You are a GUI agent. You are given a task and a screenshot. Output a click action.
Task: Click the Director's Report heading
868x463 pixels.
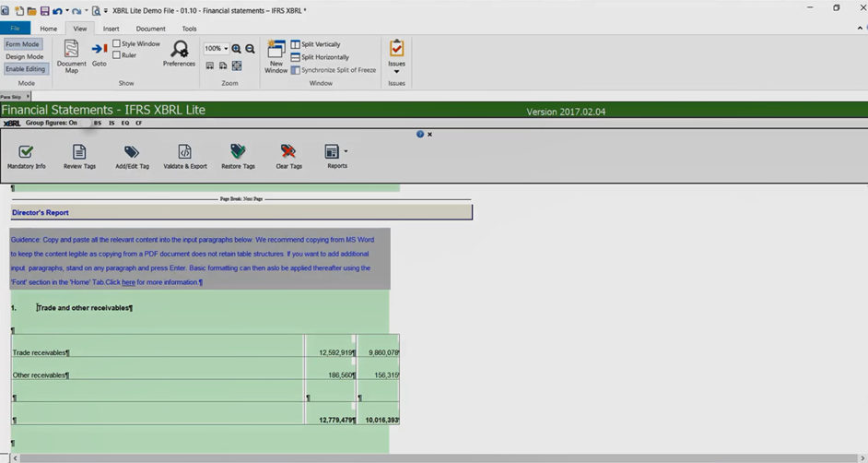point(41,213)
